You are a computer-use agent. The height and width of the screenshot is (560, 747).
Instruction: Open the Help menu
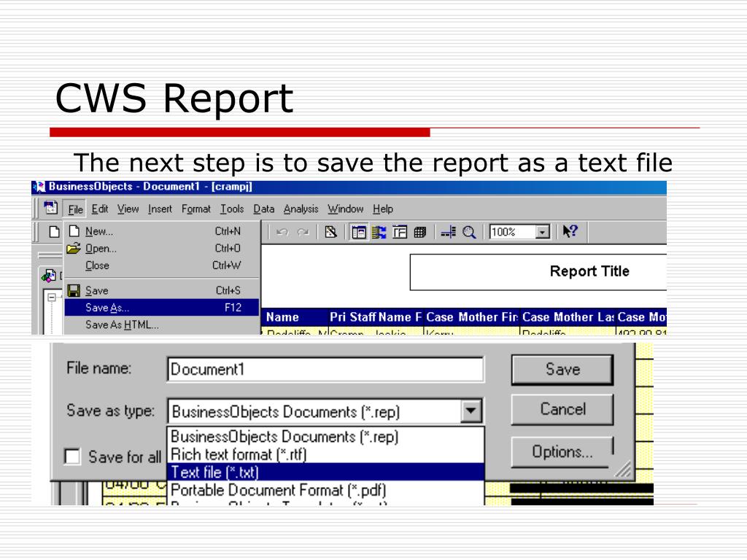[x=382, y=209]
